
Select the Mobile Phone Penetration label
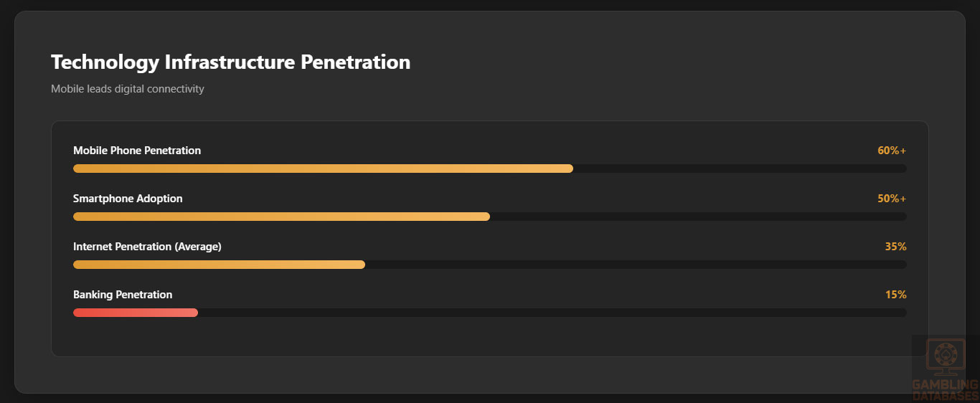(137, 151)
